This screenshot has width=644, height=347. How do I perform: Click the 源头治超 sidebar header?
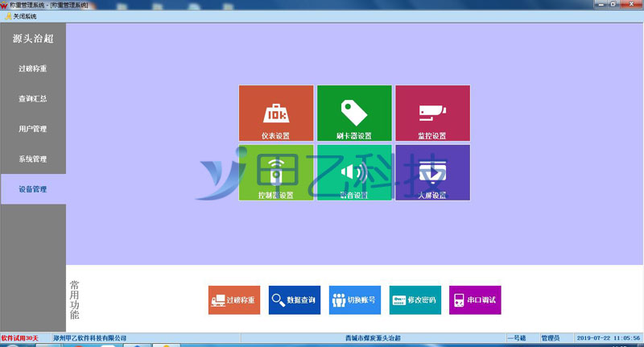click(33, 38)
